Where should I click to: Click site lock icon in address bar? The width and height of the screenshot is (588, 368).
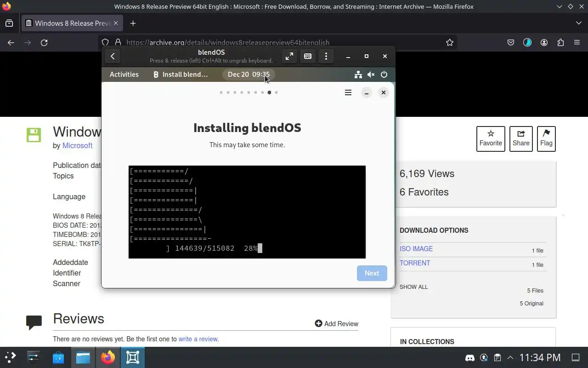[118, 42]
